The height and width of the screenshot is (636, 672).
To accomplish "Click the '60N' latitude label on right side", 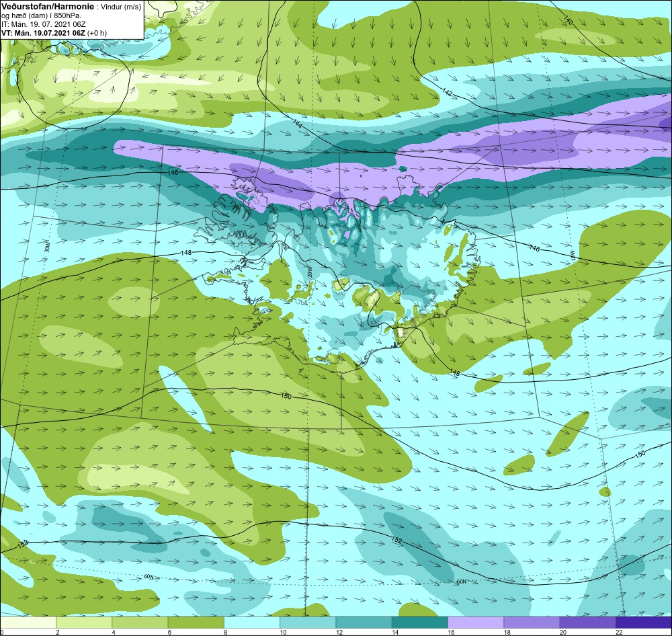I will [461, 582].
